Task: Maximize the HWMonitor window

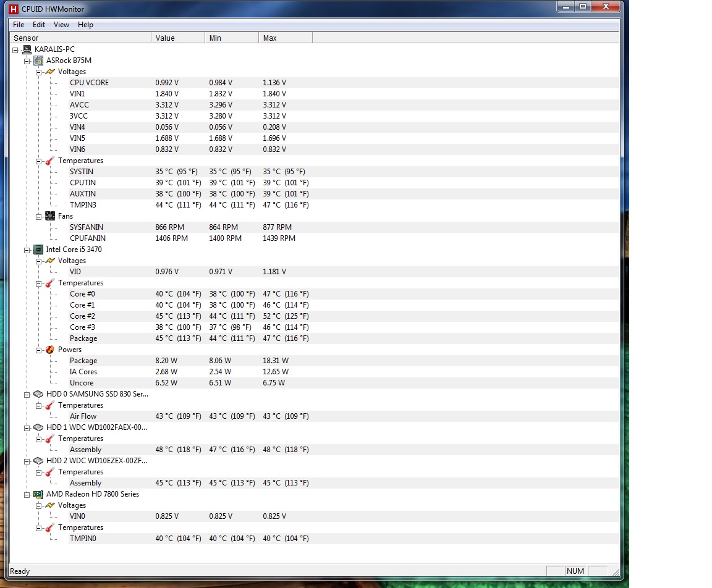Action: coord(583,6)
